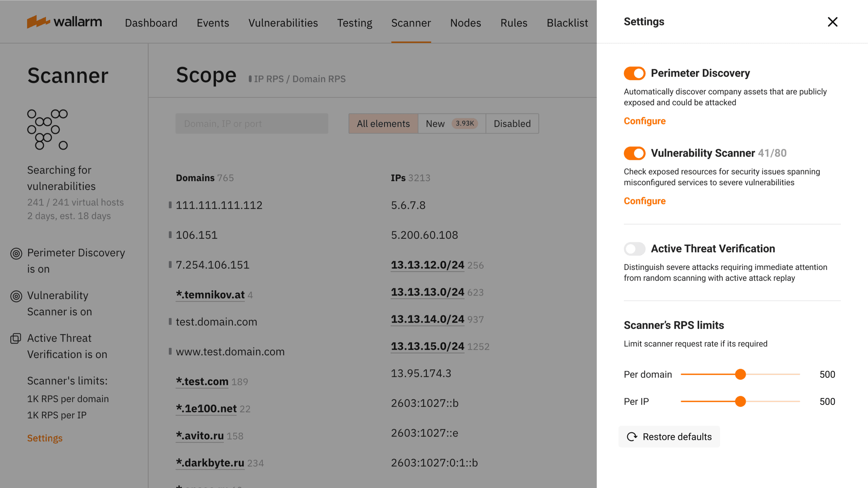Click the circular arrow Restore defaults icon
Viewport: 868px width, 488px height.
pos(632,437)
